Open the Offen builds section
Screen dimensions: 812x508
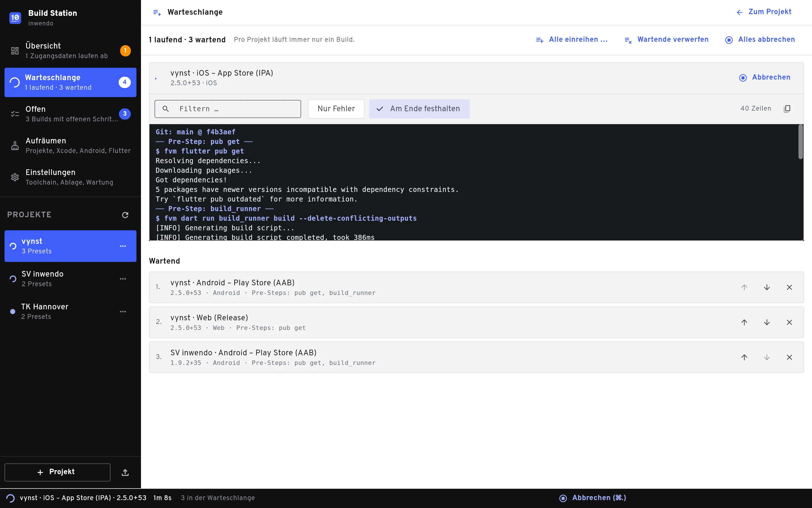coord(70,114)
